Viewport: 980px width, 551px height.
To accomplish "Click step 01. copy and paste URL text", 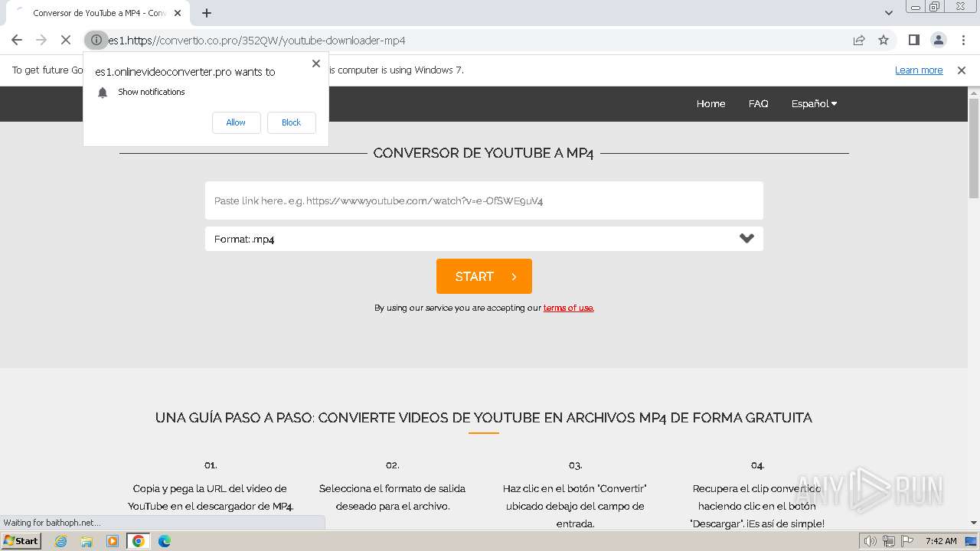I will coord(211,497).
